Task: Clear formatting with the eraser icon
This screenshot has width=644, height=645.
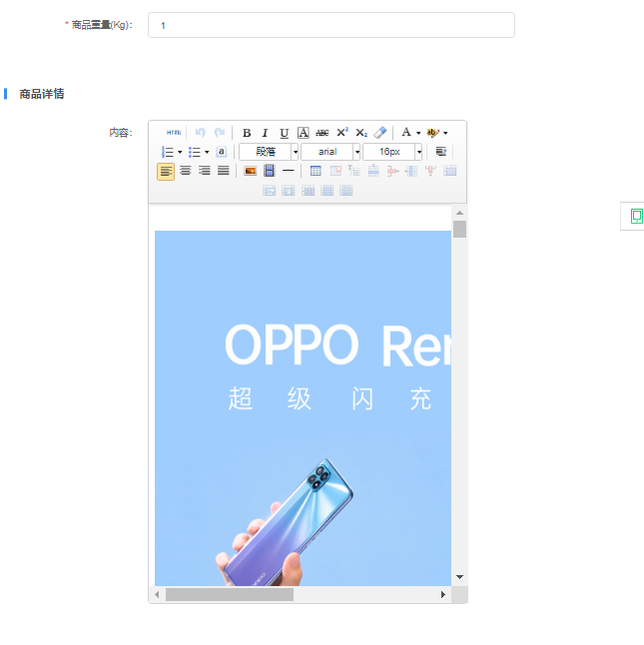Action: coord(380,133)
